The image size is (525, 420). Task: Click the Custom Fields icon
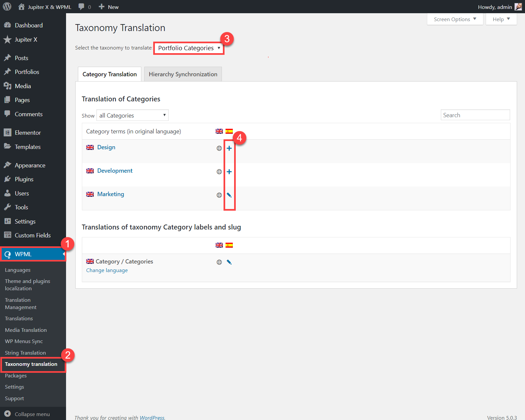7,235
